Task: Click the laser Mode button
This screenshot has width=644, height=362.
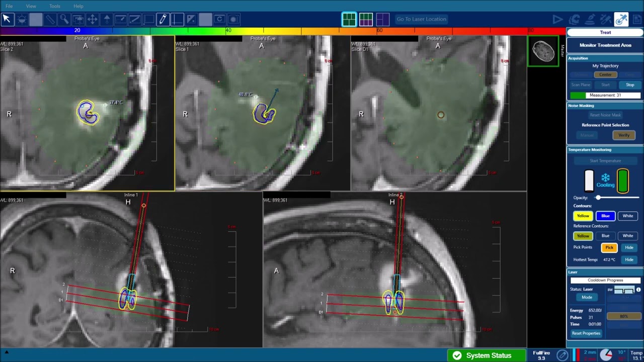Action: click(587, 297)
